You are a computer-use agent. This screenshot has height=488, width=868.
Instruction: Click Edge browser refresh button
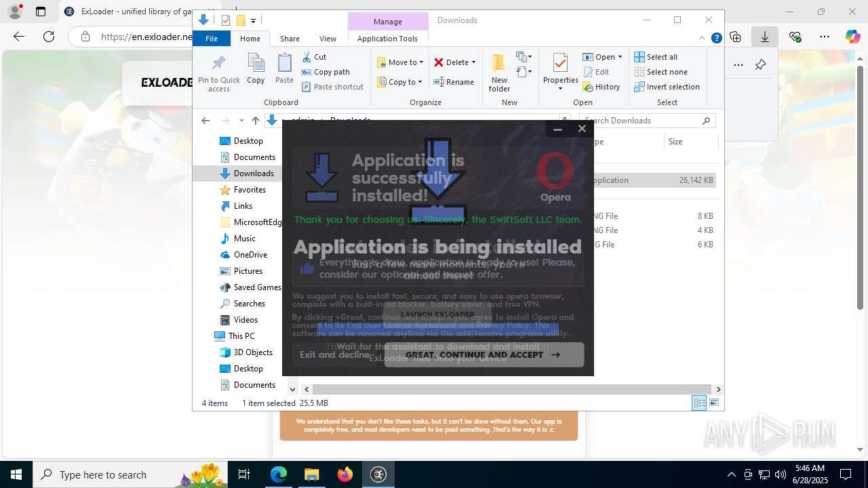(49, 37)
